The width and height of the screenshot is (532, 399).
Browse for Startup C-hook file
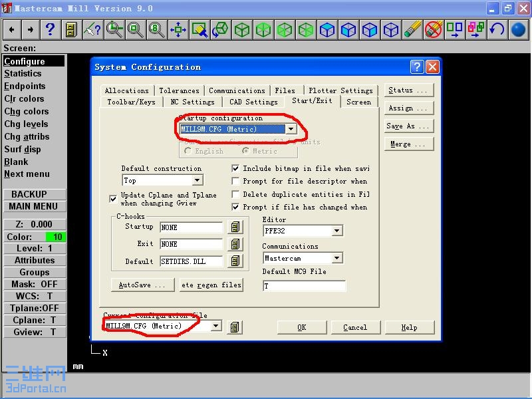click(x=235, y=227)
